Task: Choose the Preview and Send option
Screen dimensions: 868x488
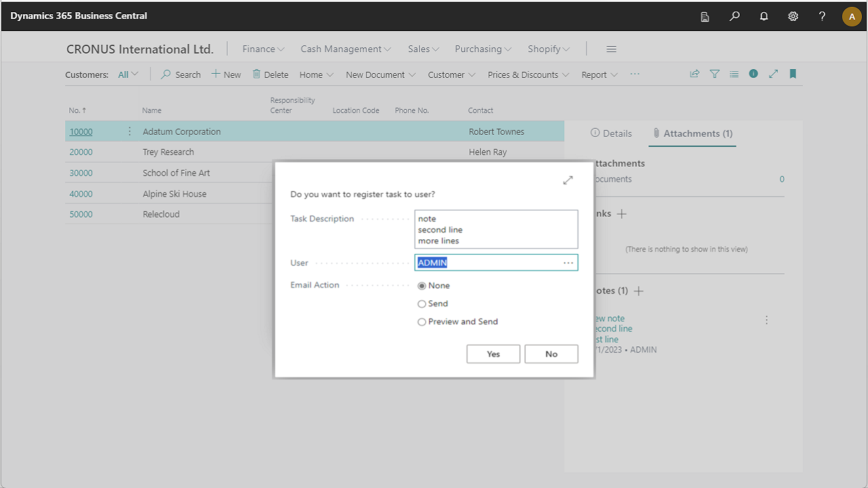Action: (422, 322)
